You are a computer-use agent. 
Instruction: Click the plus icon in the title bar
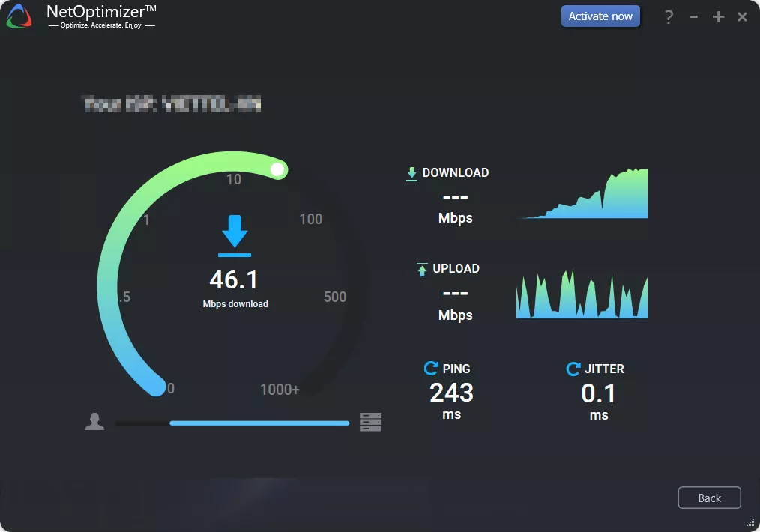point(717,16)
